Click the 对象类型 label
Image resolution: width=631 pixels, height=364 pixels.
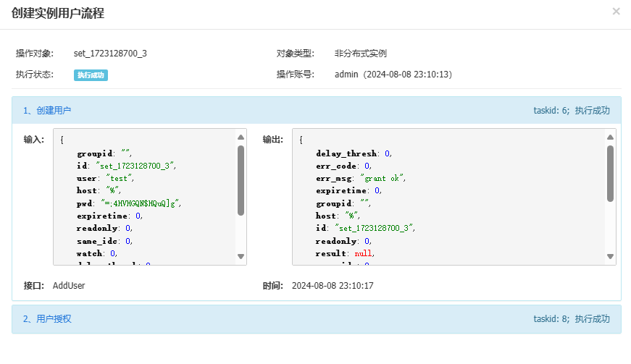(296, 54)
